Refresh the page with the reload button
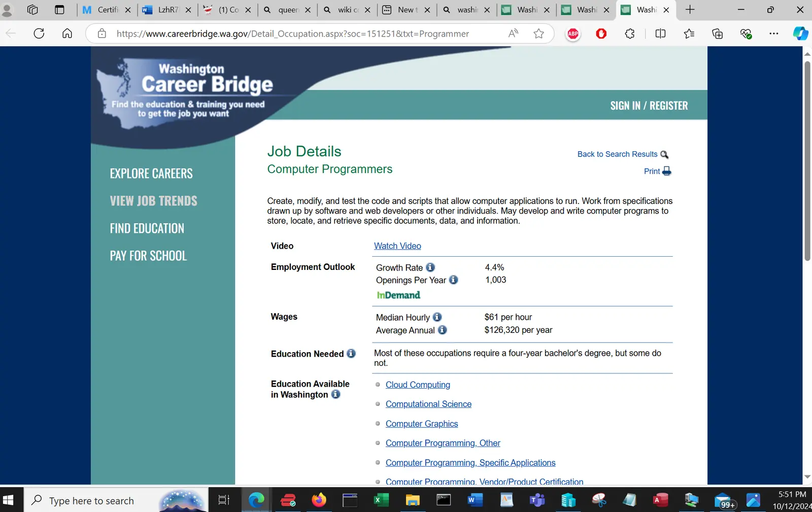Viewport: 812px width, 512px height. (x=39, y=33)
